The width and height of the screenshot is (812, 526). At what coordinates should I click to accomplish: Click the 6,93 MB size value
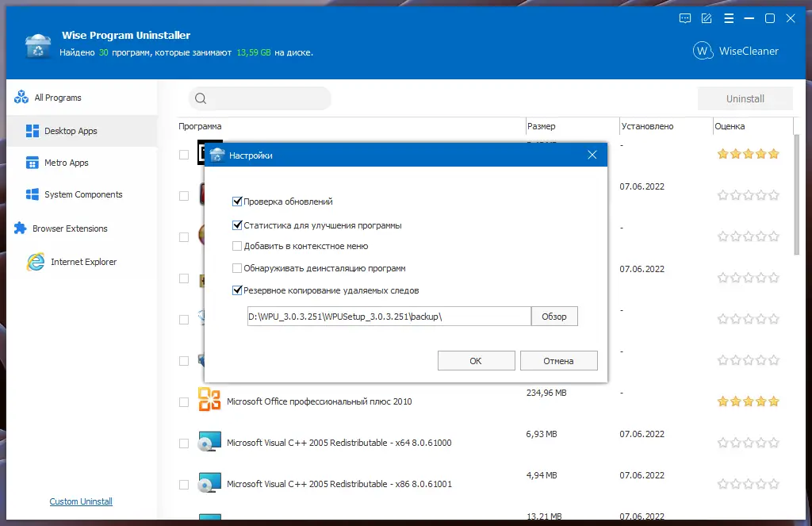coord(542,434)
